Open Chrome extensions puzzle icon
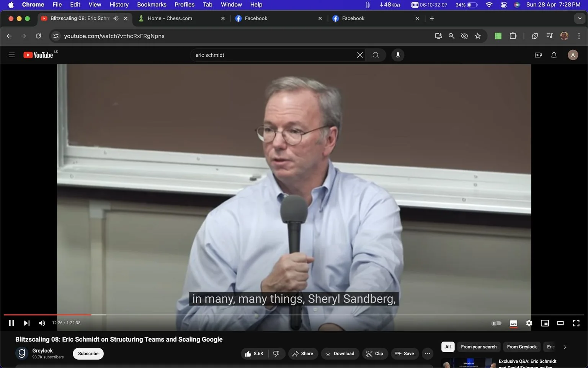This screenshot has width=588, height=368. 513,36
